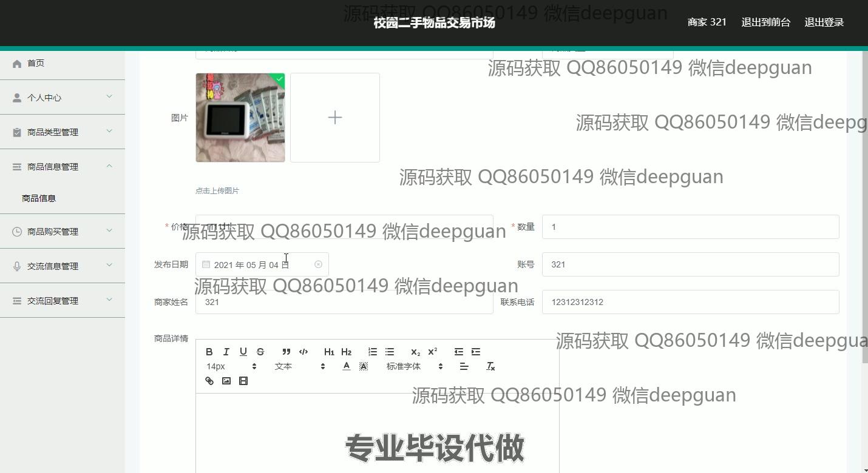Insert a code block in editor
The image size is (868, 473).
(303, 352)
